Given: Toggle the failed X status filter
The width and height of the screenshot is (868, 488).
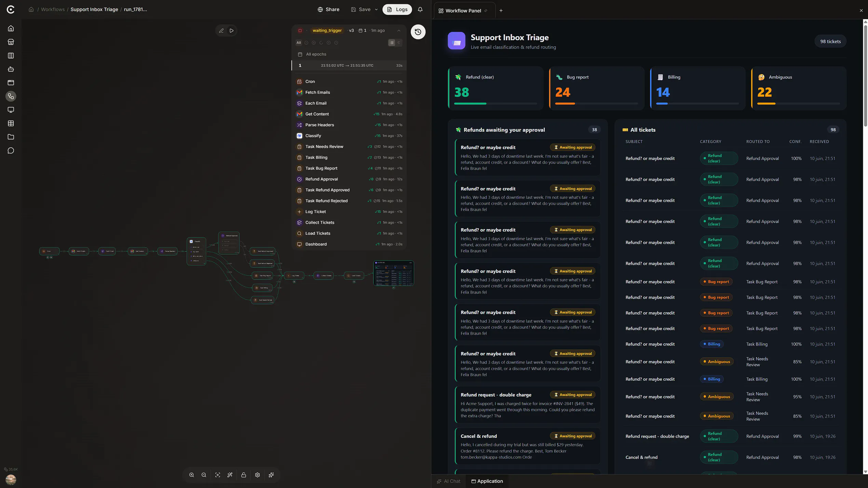Looking at the screenshot, I should [x=314, y=43].
